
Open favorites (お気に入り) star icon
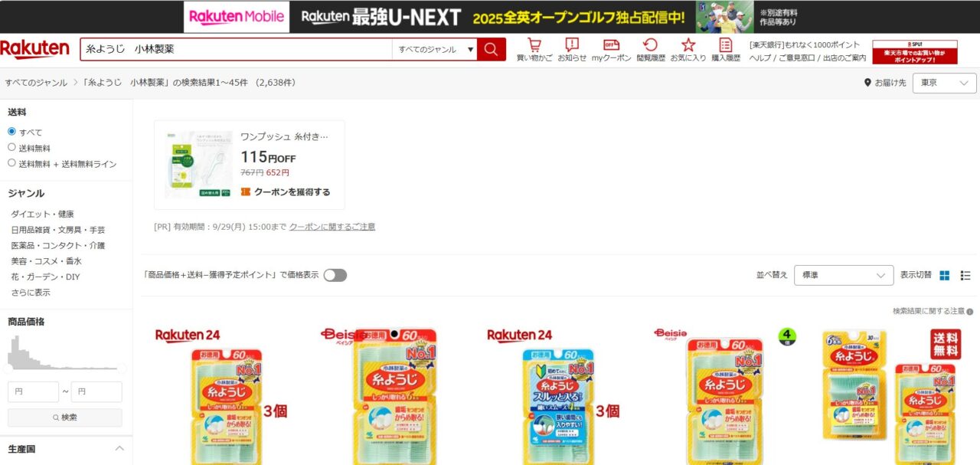coord(688,50)
